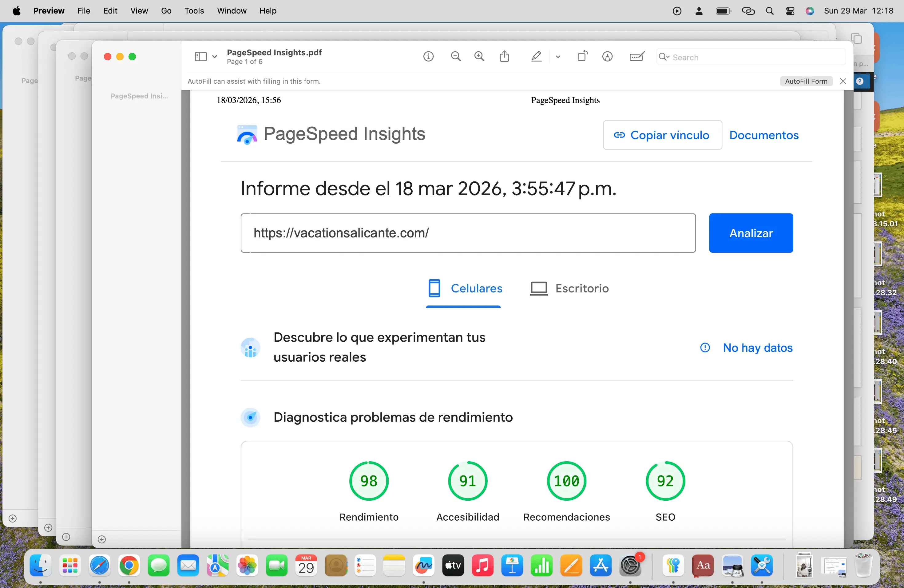The height and width of the screenshot is (588, 904).
Task: Click the Rendimiento score 98 gauge
Action: point(369,481)
